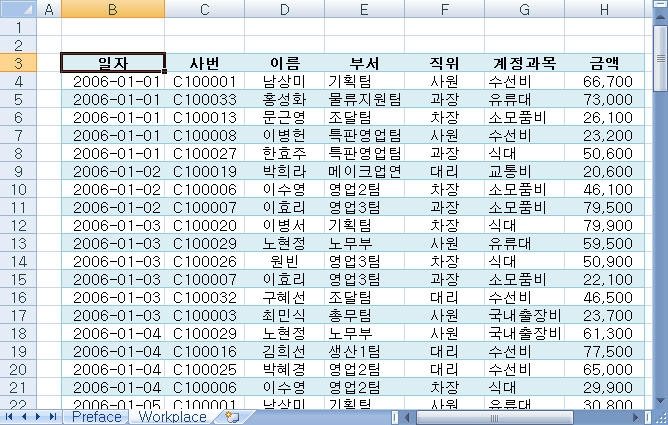Select row 10 header

(x=18, y=189)
